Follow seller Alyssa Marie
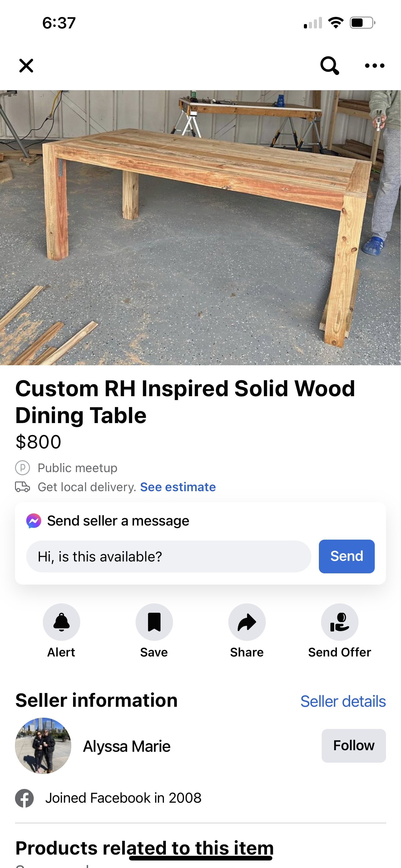 [354, 746]
